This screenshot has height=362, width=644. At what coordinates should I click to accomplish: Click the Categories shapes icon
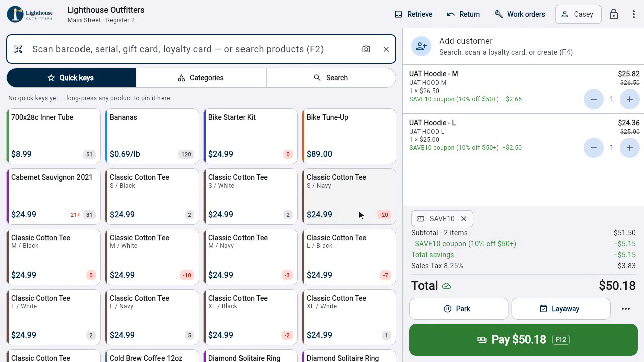point(182,78)
